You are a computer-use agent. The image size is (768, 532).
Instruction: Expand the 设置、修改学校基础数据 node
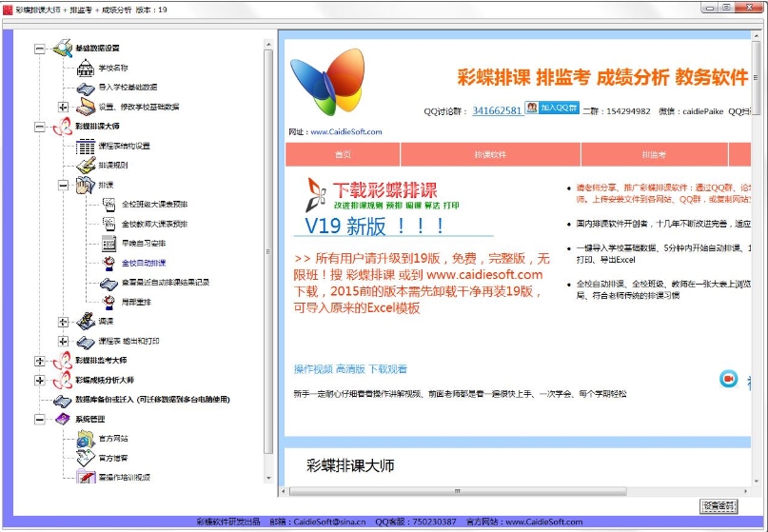(63, 107)
